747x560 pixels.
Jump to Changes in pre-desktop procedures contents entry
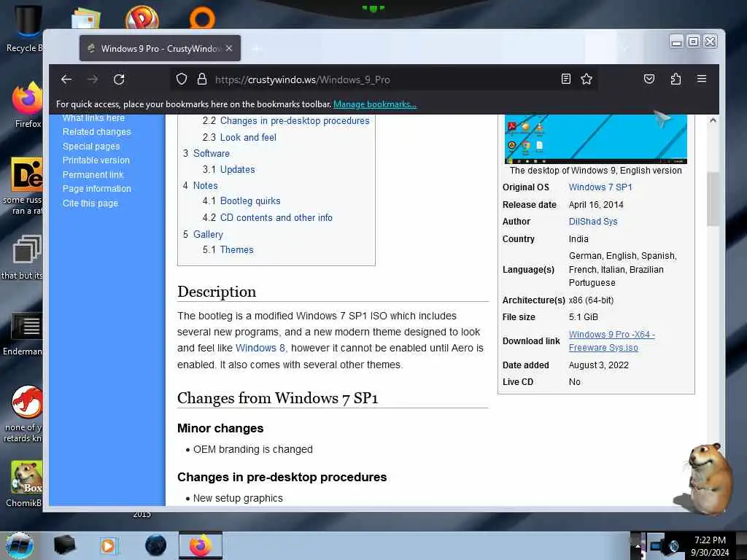(295, 121)
